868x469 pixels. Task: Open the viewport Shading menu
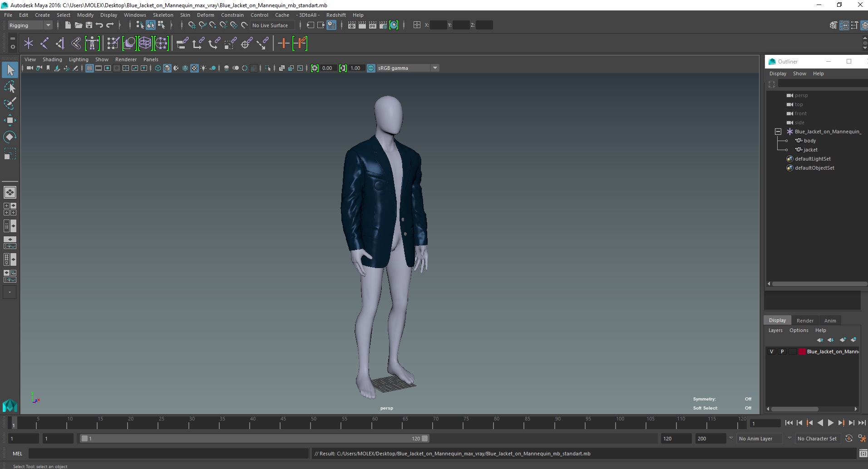[52, 59]
